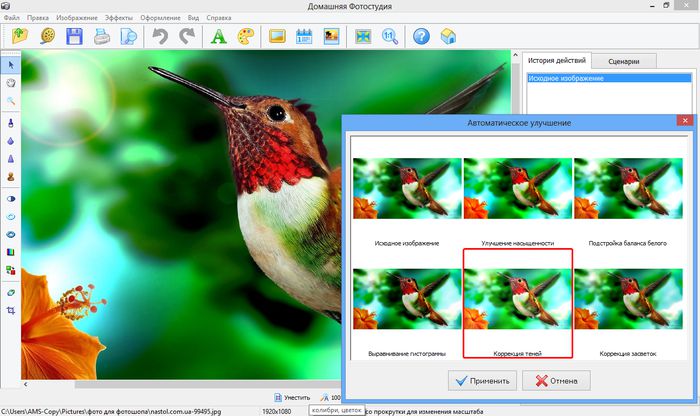Click the 1920x1080 size in status bar
Viewport: 700px width, 416px height.
tap(277, 412)
